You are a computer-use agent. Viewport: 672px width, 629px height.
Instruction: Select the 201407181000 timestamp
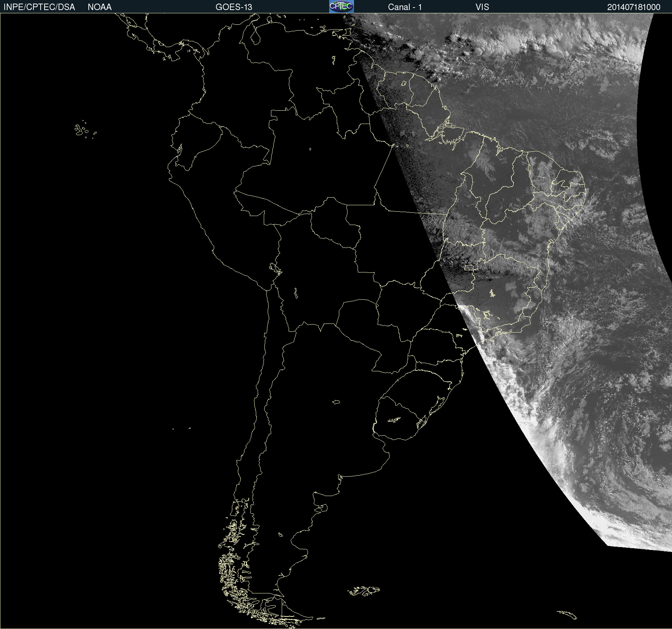(x=634, y=7)
